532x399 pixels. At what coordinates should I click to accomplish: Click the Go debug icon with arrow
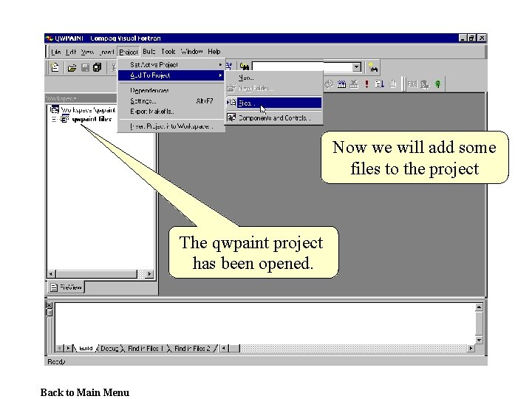(379, 83)
